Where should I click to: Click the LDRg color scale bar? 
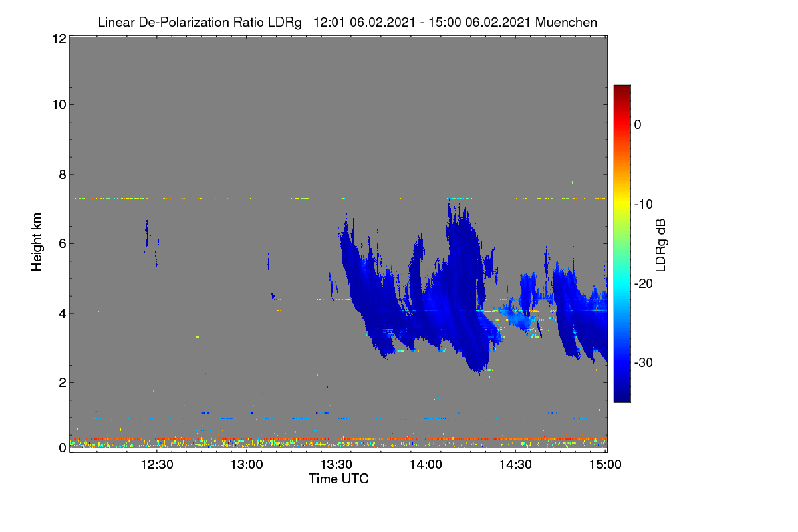click(x=622, y=244)
